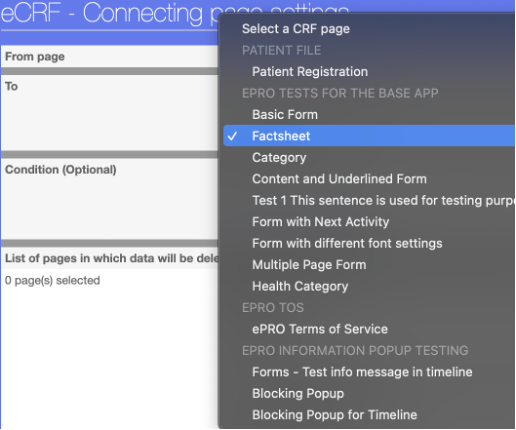The image size is (516, 430).
Task: Pick the Category CRF page
Action: pyautogui.click(x=369, y=157)
